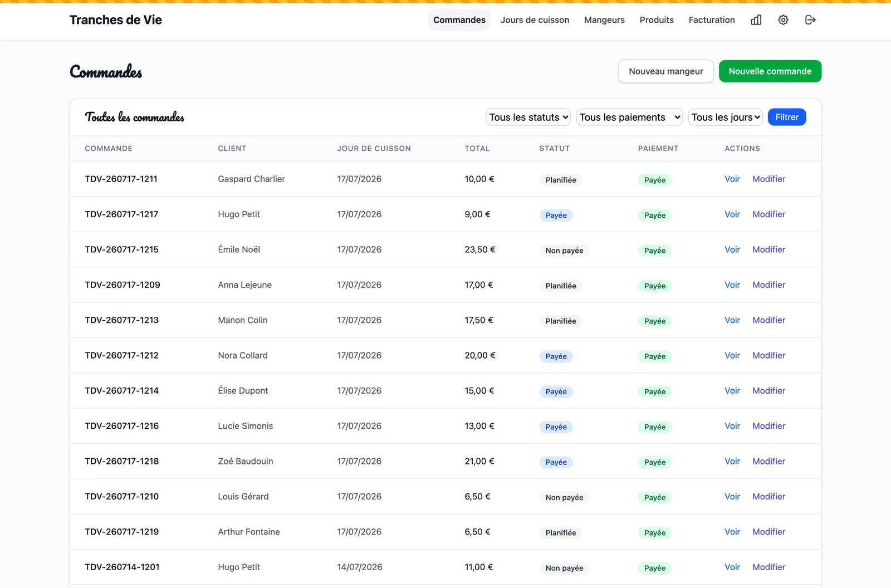Screen dimensions: 891x588
Task: Click the Toutes les commandes heading
Action: pos(135,117)
